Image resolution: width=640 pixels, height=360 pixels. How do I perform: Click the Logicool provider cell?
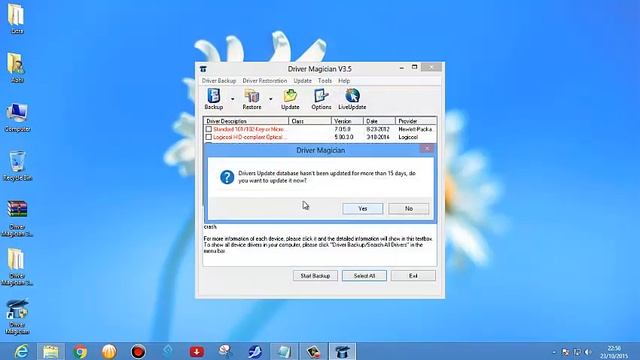point(408,137)
